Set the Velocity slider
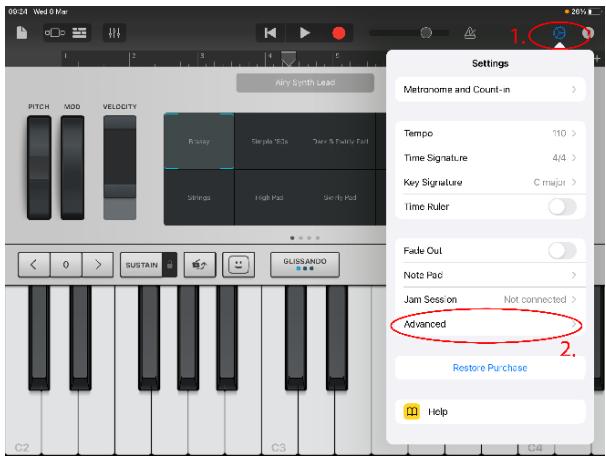606x459 pixels. pyautogui.click(x=120, y=167)
